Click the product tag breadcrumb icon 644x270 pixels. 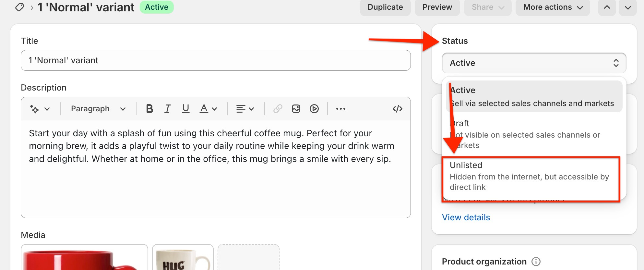point(19,7)
